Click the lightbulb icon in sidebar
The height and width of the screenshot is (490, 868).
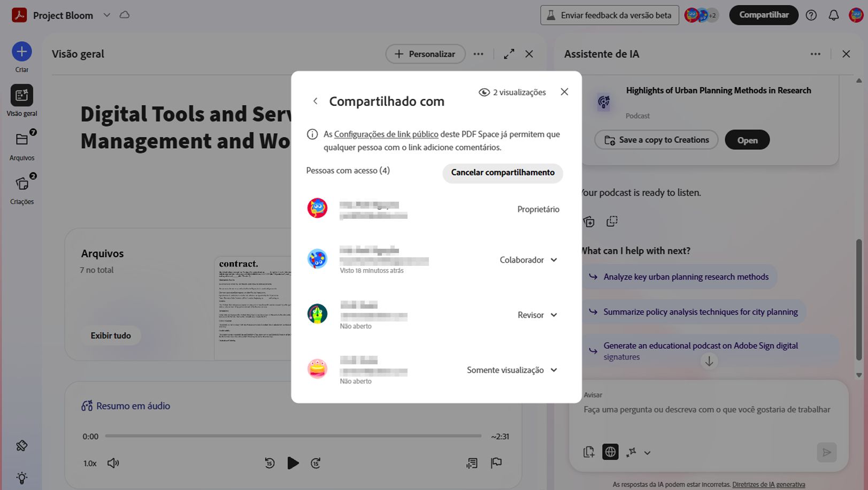pos(22,477)
